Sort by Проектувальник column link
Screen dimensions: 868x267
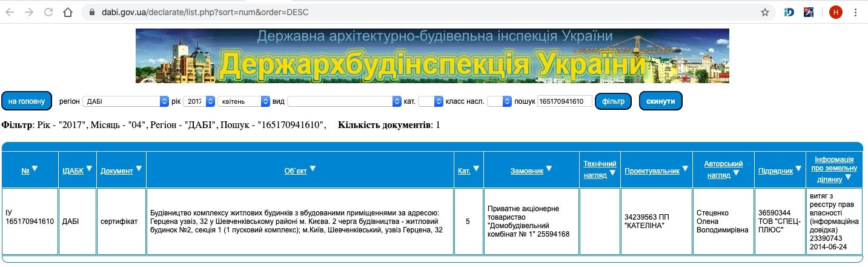point(652,171)
